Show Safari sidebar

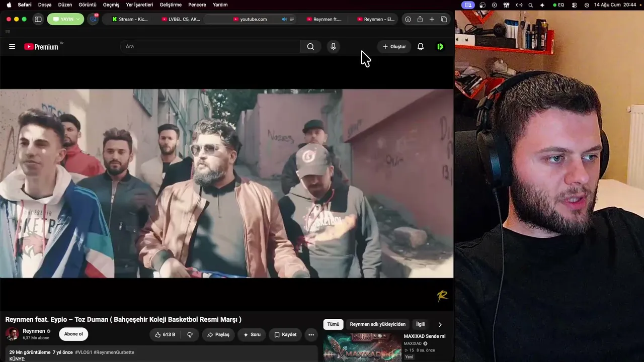pyautogui.click(x=38, y=19)
